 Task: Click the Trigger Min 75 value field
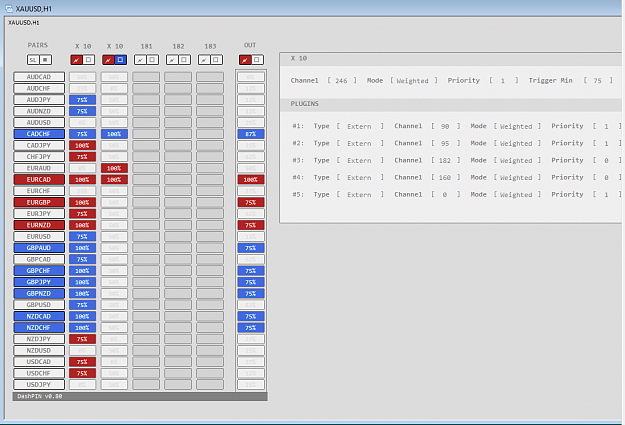click(597, 81)
